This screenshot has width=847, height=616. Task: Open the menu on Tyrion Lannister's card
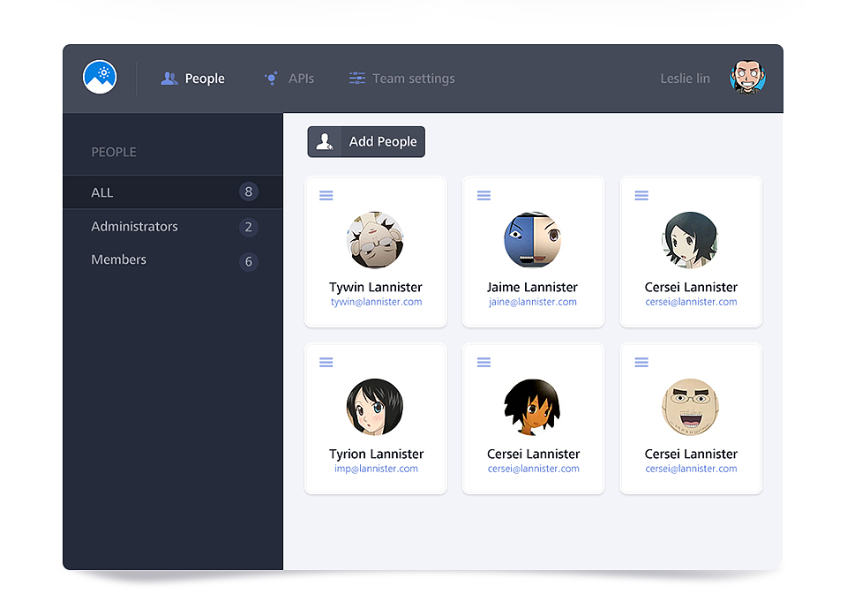tap(326, 362)
